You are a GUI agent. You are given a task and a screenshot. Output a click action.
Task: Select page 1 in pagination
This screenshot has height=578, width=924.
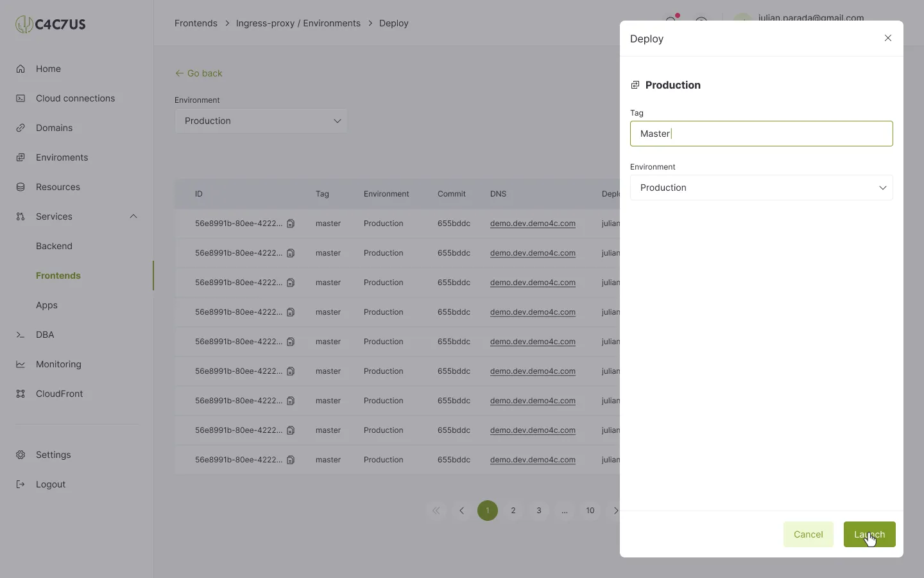click(488, 511)
